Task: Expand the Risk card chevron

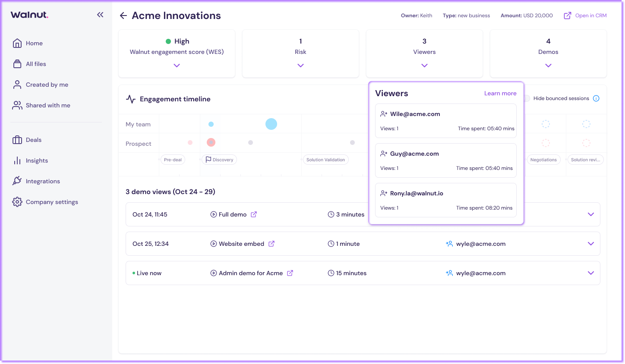Action: (300, 66)
